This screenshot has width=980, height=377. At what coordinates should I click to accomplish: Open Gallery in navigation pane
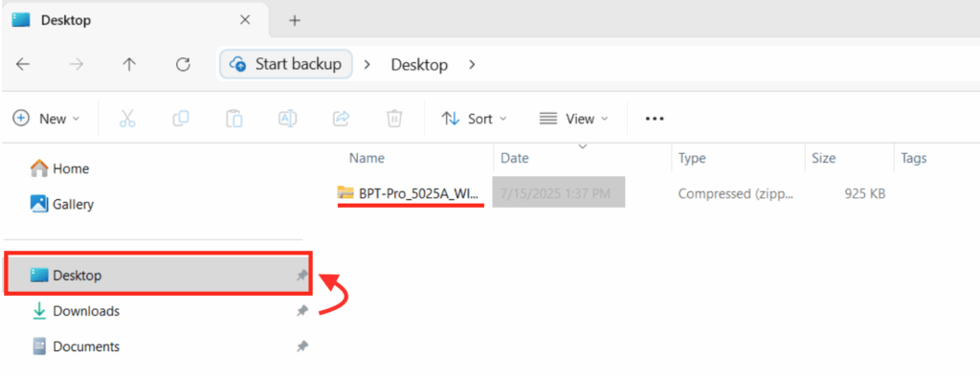coord(62,204)
